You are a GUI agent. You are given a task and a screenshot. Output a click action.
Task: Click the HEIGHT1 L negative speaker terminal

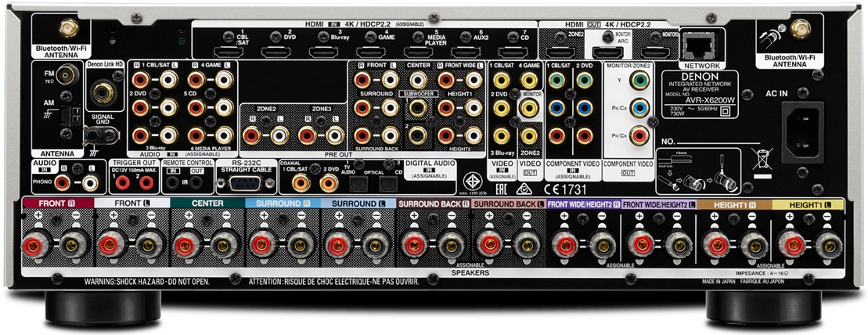click(829, 245)
